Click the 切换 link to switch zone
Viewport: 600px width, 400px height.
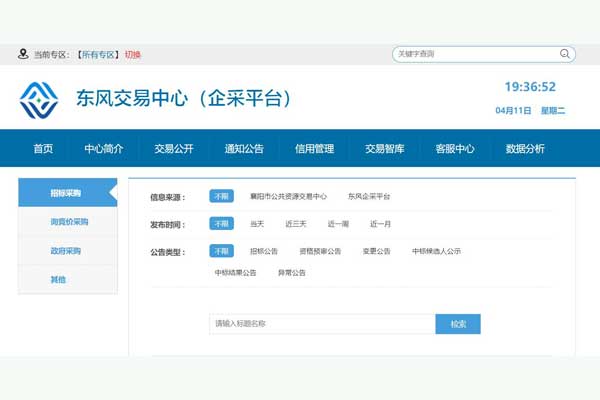point(132,55)
